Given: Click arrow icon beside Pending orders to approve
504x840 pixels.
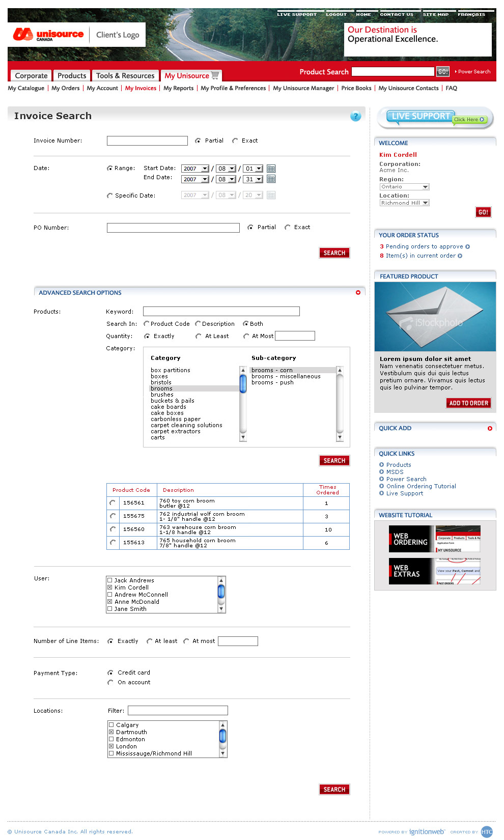Looking at the screenshot, I should coord(468,247).
